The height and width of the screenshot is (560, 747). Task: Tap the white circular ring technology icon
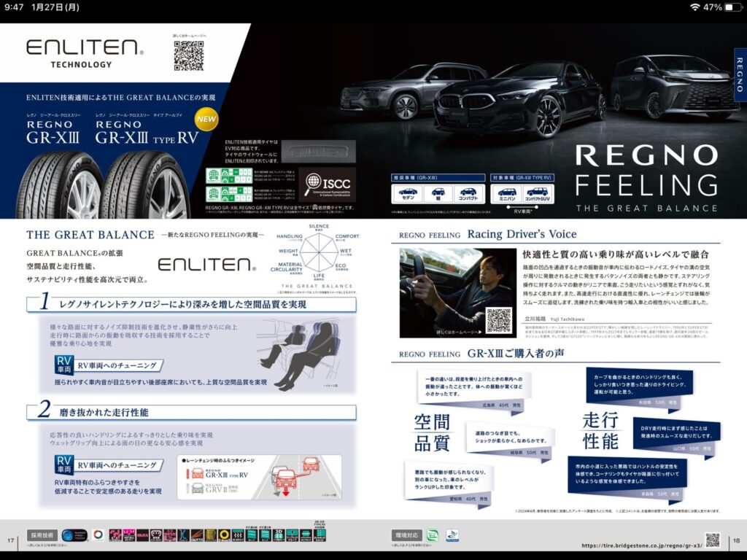click(98, 535)
